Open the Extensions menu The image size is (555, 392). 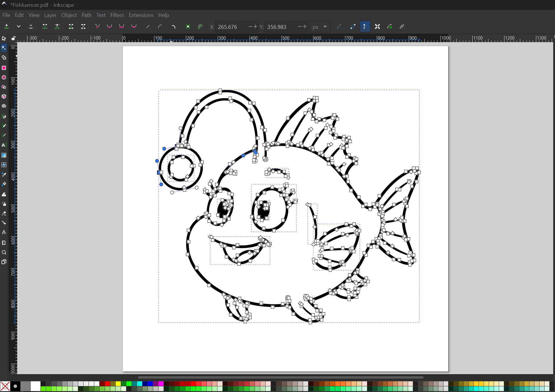coord(141,15)
